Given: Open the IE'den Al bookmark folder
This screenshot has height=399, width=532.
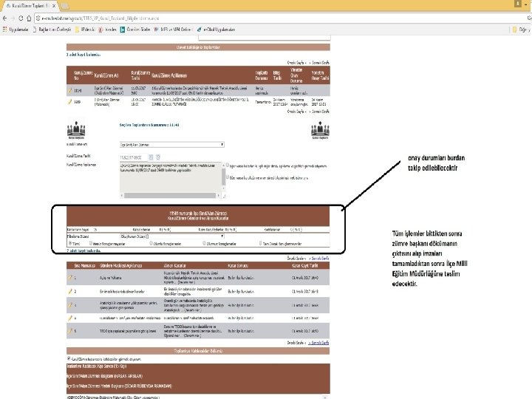Looking at the screenshot, I should (85, 30).
